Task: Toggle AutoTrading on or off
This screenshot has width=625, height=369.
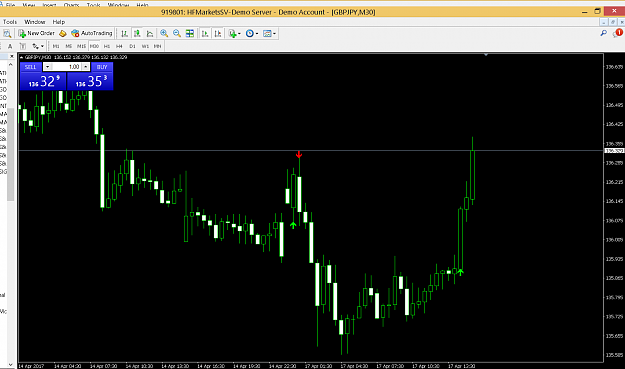Action: pyautogui.click(x=92, y=33)
